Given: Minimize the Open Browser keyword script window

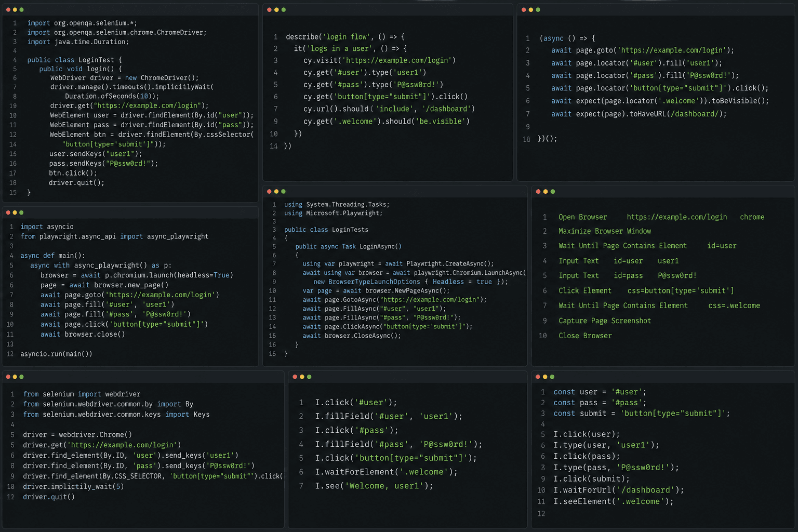Looking at the screenshot, I should (546, 192).
